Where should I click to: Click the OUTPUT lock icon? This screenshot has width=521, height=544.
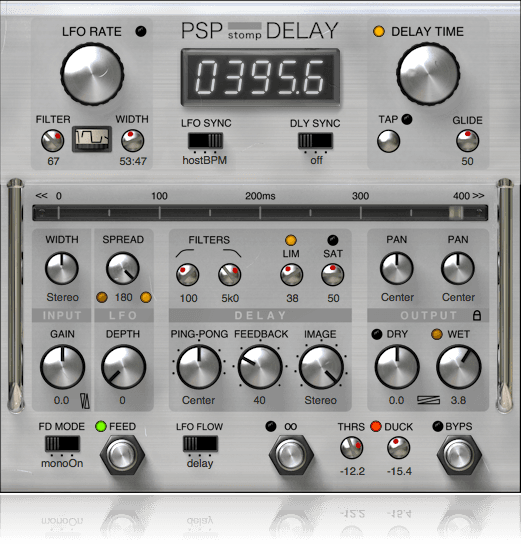(477, 315)
